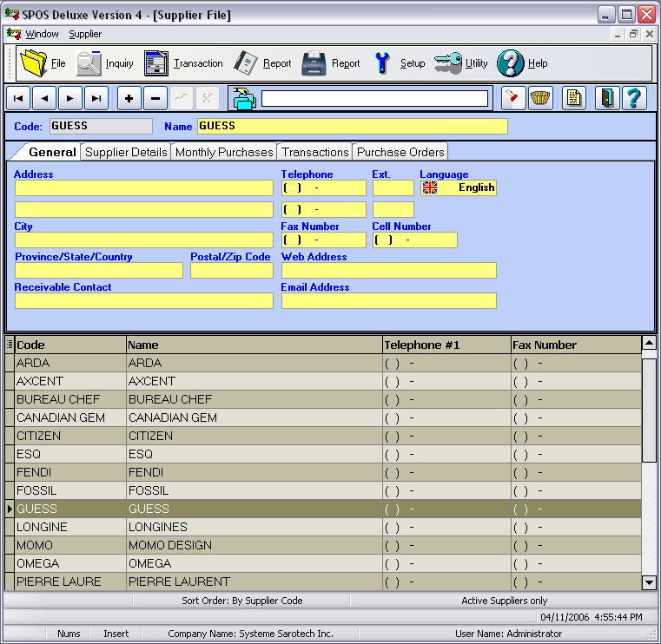Open Inquiry magnifier icon
Viewport: 661px width, 644px height.
pos(89,63)
